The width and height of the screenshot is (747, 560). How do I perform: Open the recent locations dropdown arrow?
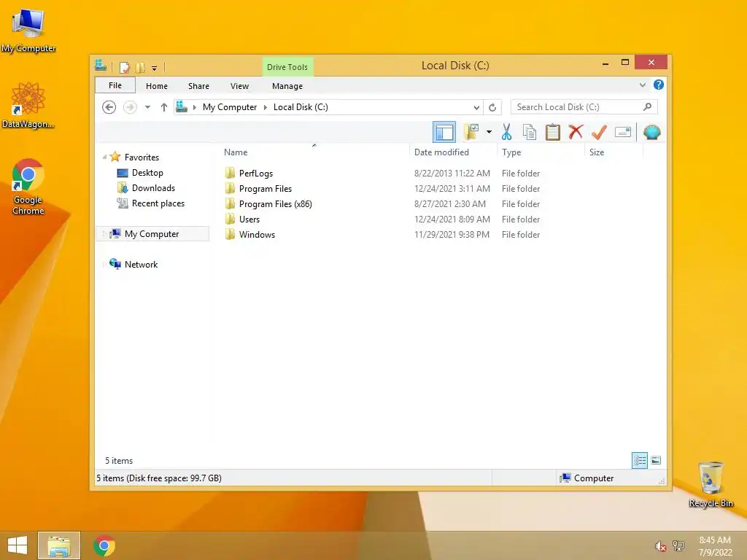coord(147,107)
